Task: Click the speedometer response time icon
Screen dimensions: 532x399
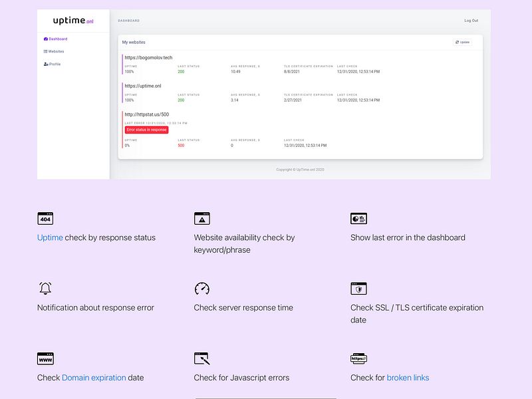Action: 202,289
